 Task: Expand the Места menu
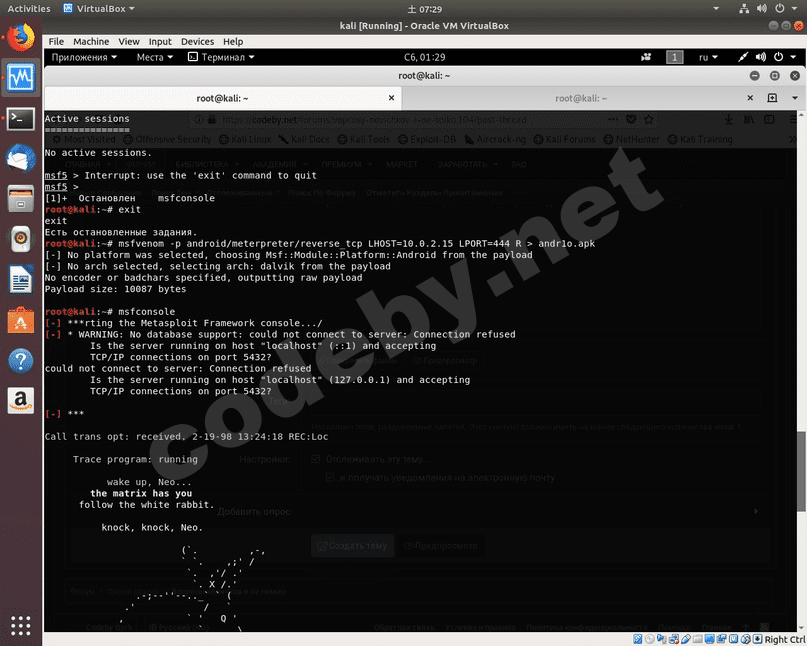[x=154, y=57]
